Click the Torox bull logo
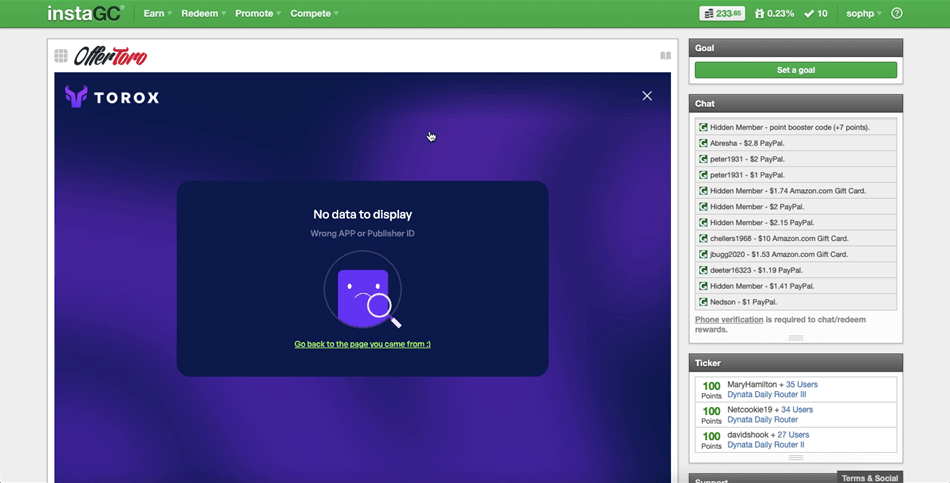The height and width of the screenshot is (483, 950). tap(76, 97)
